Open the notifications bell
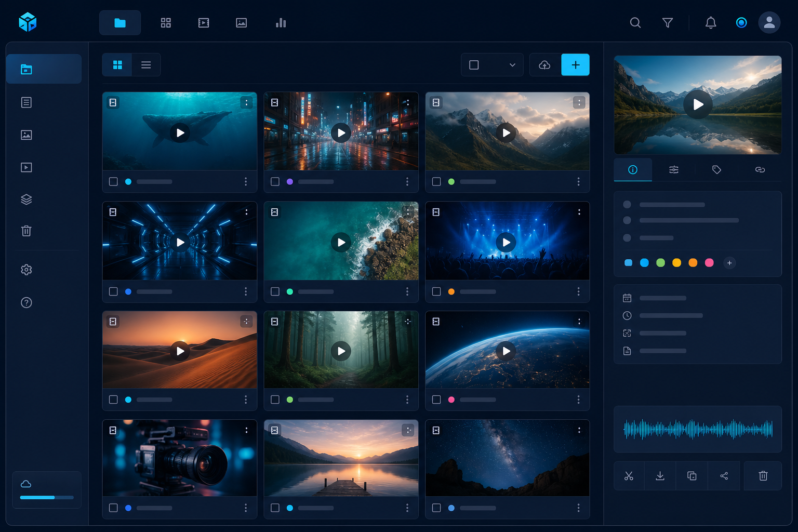The height and width of the screenshot is (532, 798). [711, 23]
